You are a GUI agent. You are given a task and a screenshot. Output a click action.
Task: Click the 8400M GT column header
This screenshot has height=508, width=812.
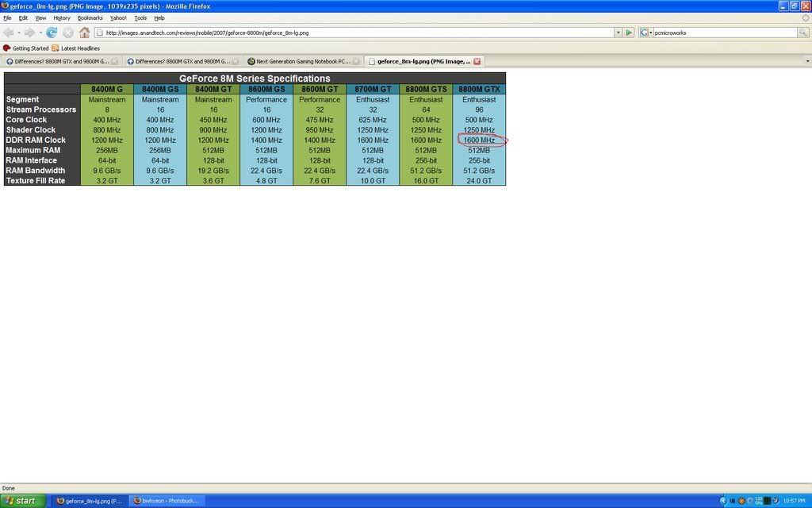tap(213, 89)
